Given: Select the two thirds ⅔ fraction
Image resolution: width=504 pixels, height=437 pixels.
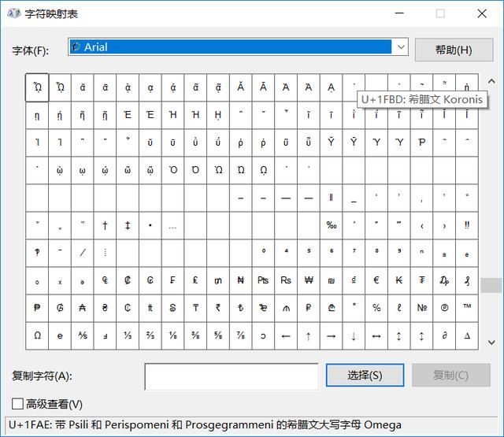Looking at the screenshot, I should (x=150, y=335).
